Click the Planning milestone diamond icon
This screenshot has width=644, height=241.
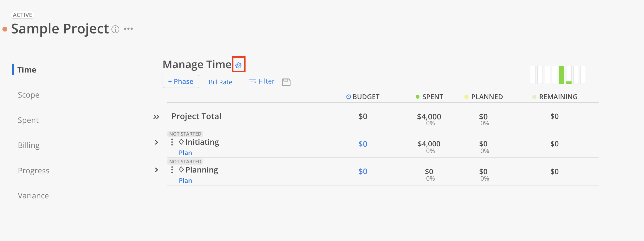pos(181,169)
